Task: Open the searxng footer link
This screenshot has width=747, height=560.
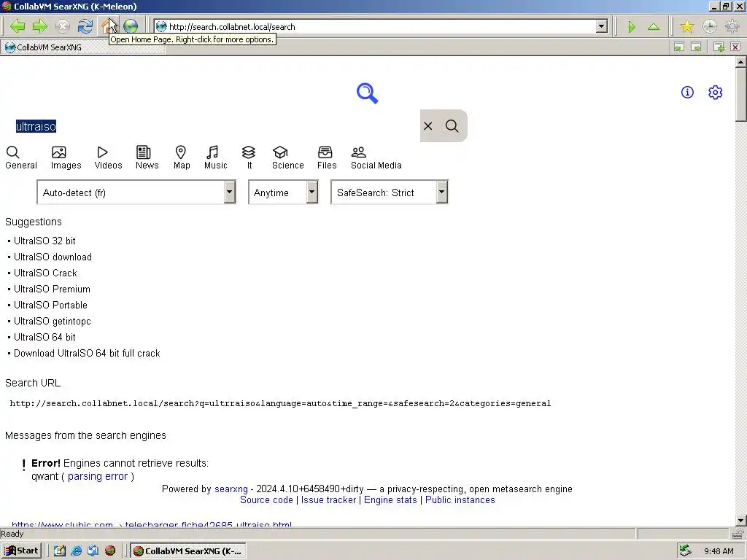Action: 231,489
